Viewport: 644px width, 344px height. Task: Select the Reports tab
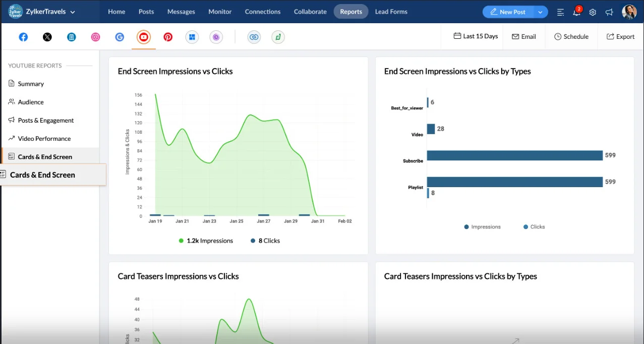coord(351,12)
